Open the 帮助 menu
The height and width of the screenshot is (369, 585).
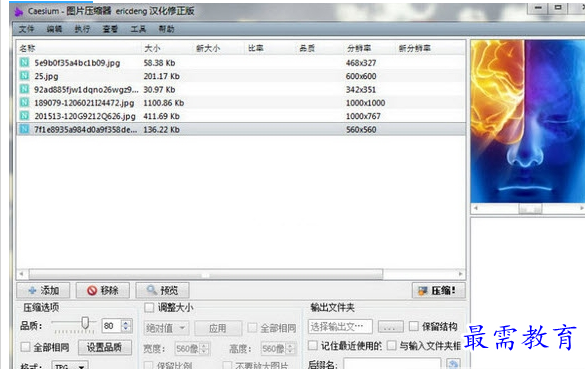click(166, 29)
